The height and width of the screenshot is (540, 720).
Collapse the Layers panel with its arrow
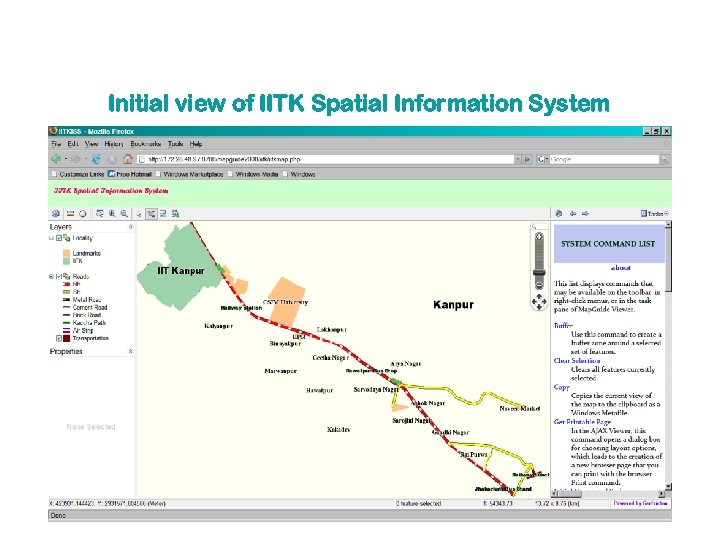pyautogui.click(x=130, y=227)
